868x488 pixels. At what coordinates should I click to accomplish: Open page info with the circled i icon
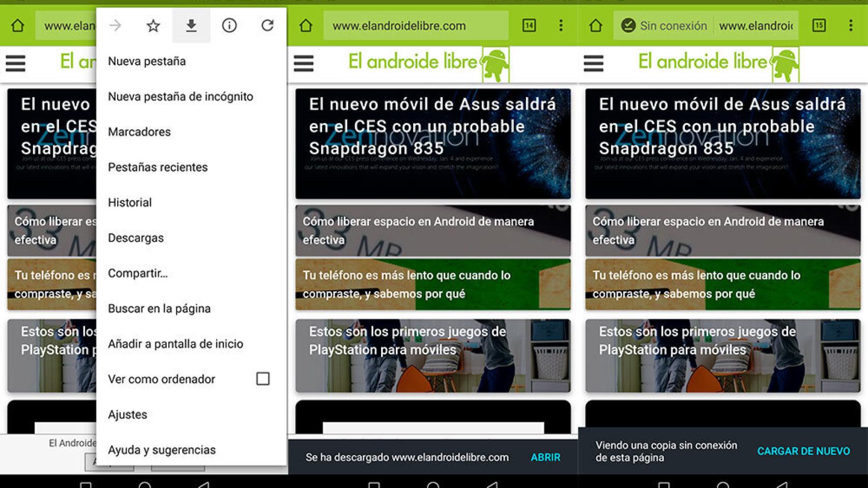pyautogui.click(x=229, y=25)
